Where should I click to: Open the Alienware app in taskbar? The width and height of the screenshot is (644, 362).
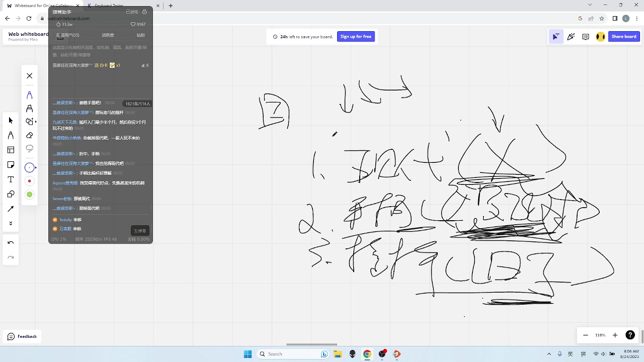click(x=352, y=354)
